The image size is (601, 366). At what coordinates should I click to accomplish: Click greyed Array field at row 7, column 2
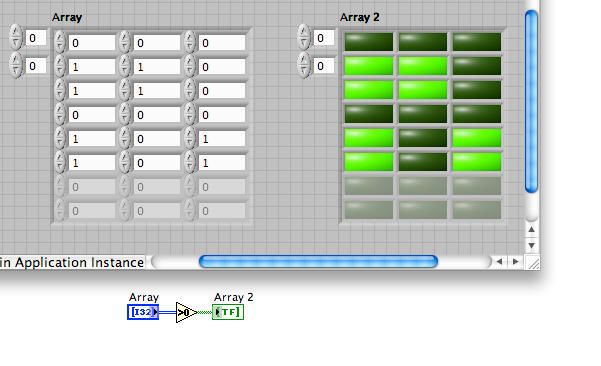pyautogui.click(x=157, y=187)
